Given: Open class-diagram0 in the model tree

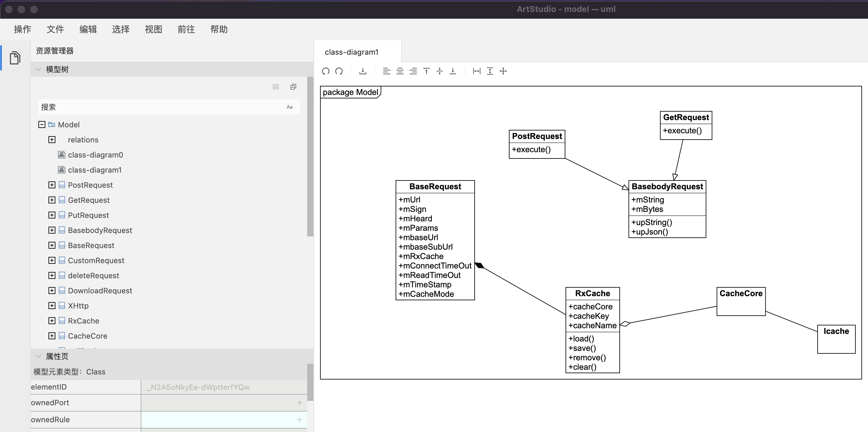Looking at the screenshot, I should (x=95, y=155).
